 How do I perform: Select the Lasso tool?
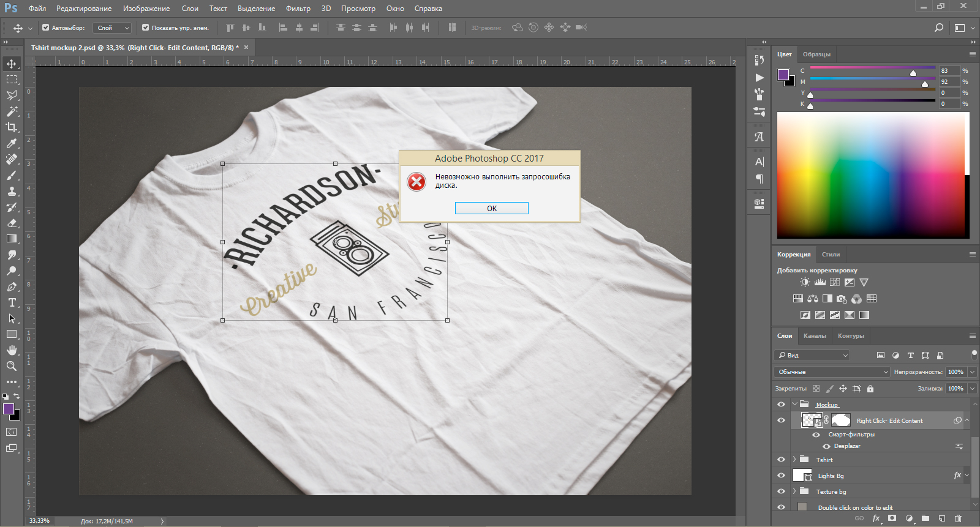pos(12,95)
